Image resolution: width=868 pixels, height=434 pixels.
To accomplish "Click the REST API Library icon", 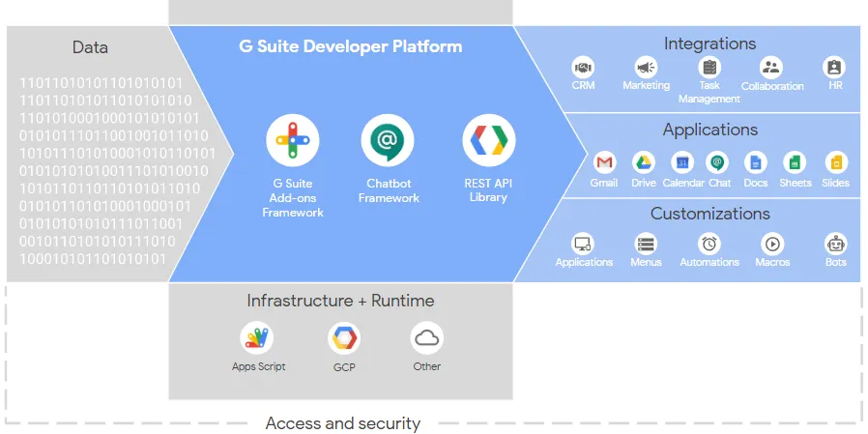I will 489,140.
